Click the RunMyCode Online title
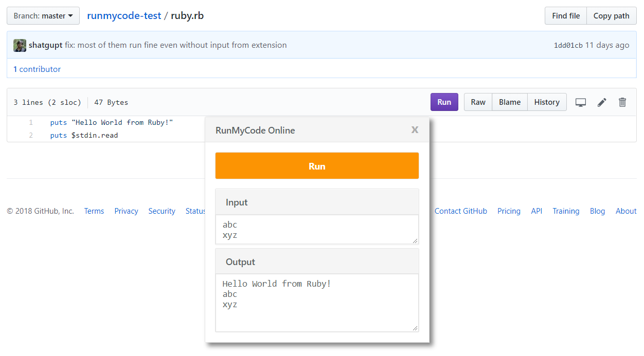Image resolution: width=644 pixels, height=356 pixels. tap(255, 130)
